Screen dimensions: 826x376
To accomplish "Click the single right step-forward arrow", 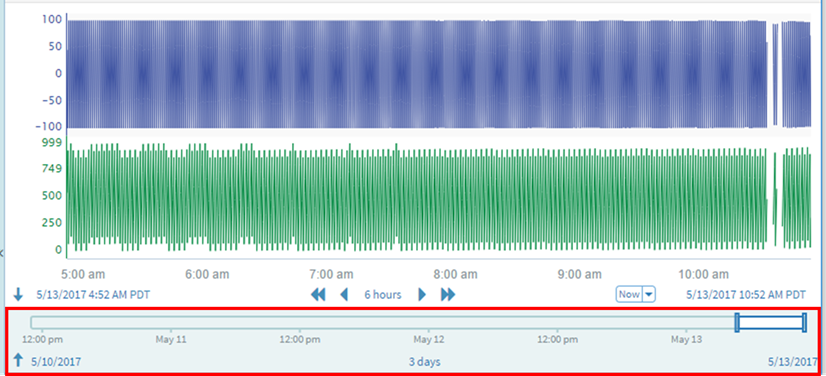I will click(422, 294).
